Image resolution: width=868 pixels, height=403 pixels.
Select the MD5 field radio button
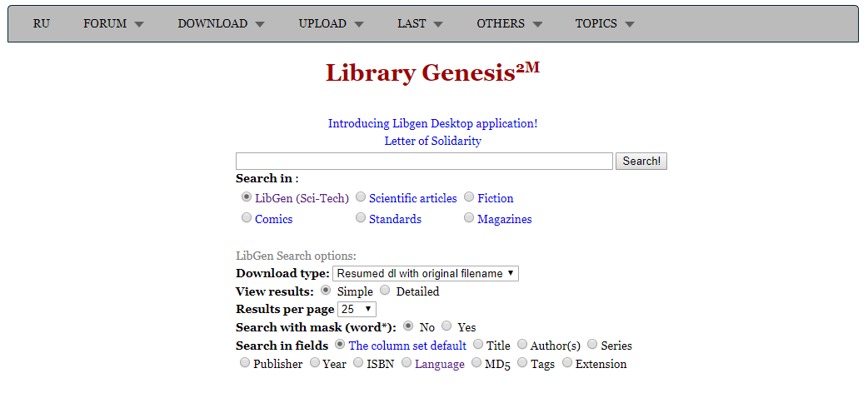coord(476,362)
